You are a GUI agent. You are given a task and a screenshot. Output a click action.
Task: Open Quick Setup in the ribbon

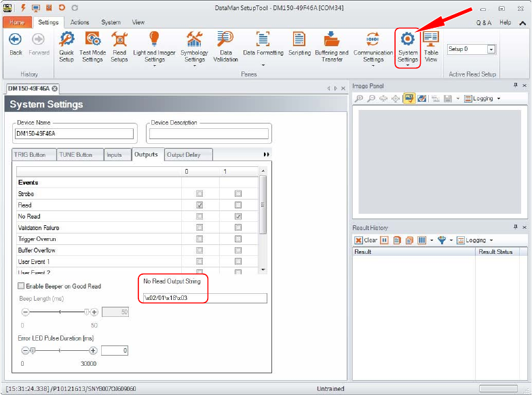click(66, 46)
